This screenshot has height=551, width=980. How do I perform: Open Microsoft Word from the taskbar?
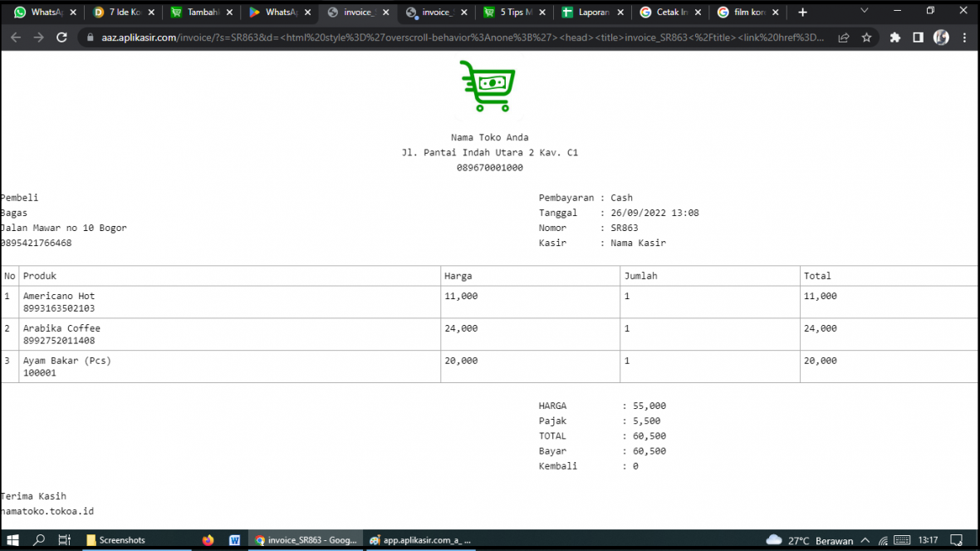pos(234,540)
